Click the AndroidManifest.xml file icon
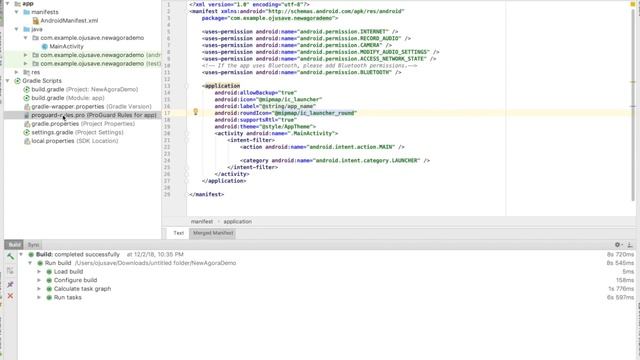This screenshot has width=640, height=360. [36, 20]
